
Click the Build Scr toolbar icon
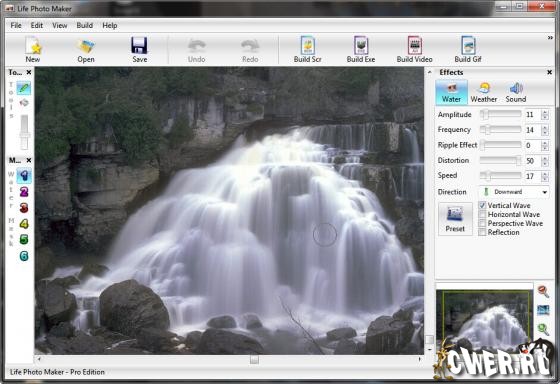[x=307, y=46]
